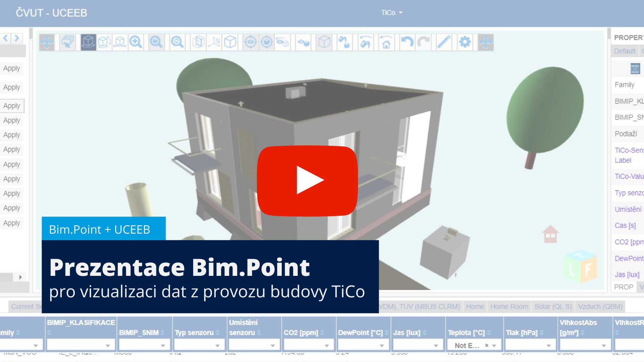Click the right navigation arrow
The image size is (644, 362).
pos(17,38)
